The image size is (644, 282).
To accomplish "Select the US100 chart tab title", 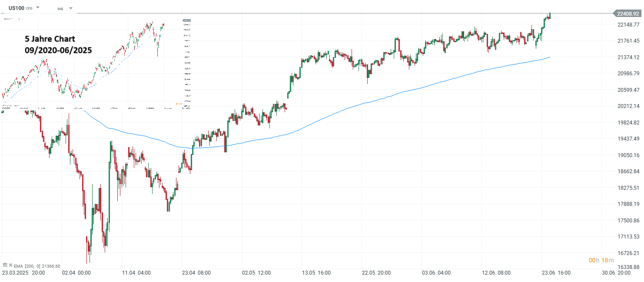I will [17, 7].
